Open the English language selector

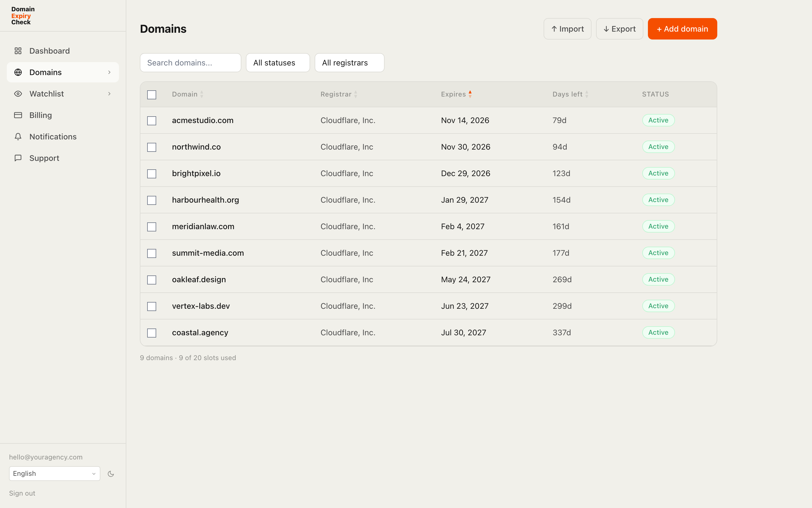pos(55,473)
